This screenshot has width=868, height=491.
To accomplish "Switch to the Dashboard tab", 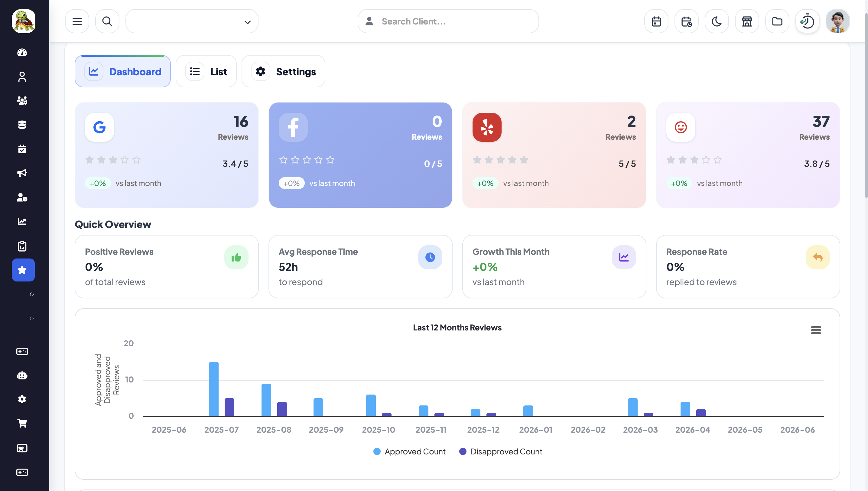I will [123, 71].
